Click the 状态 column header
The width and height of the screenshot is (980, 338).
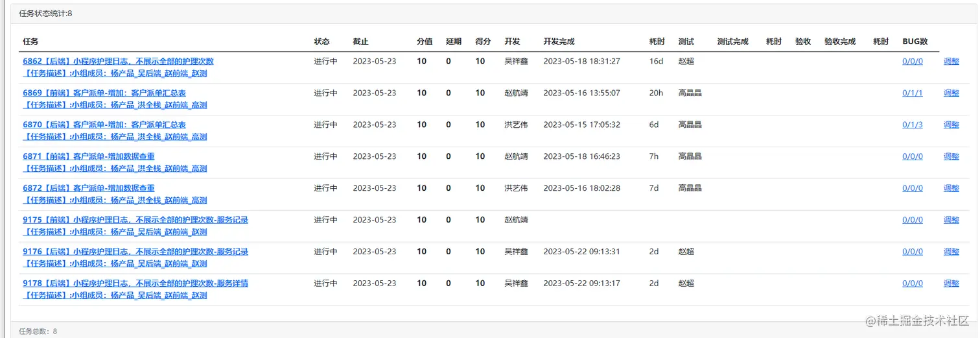(322, 42)
